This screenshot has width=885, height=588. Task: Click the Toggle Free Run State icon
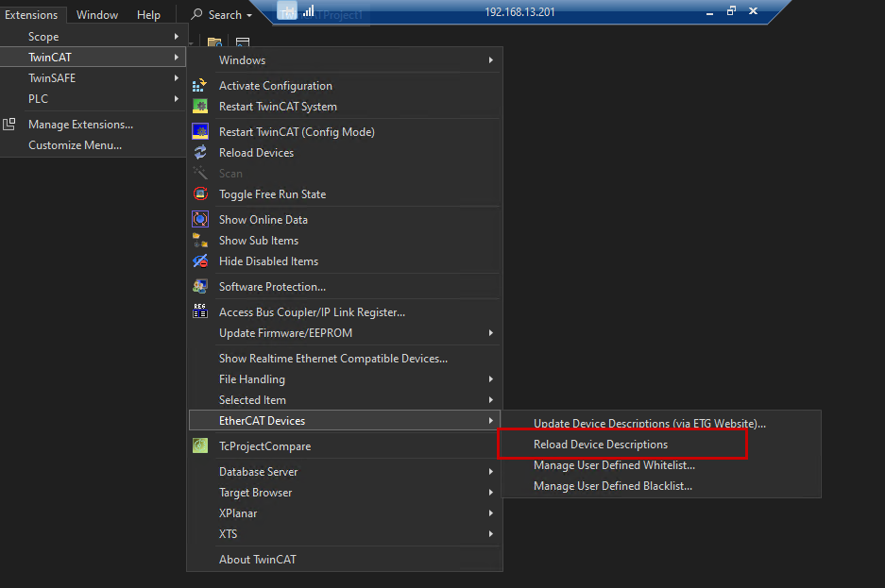coord(200,193)
